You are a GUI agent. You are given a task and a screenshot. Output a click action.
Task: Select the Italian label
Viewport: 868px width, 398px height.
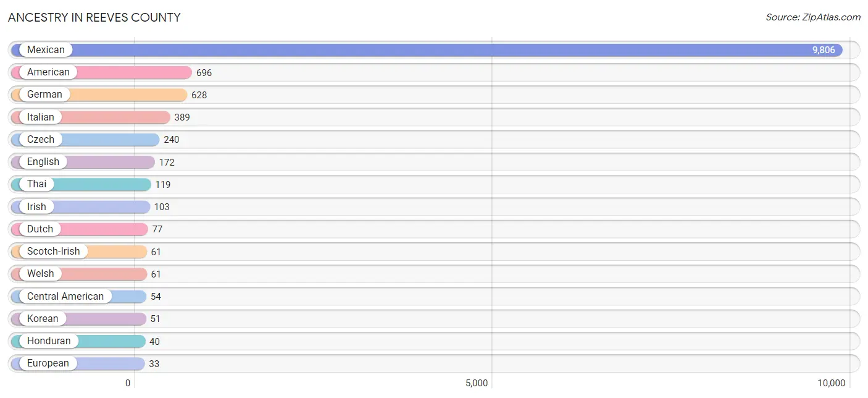[x=41, y=117]
